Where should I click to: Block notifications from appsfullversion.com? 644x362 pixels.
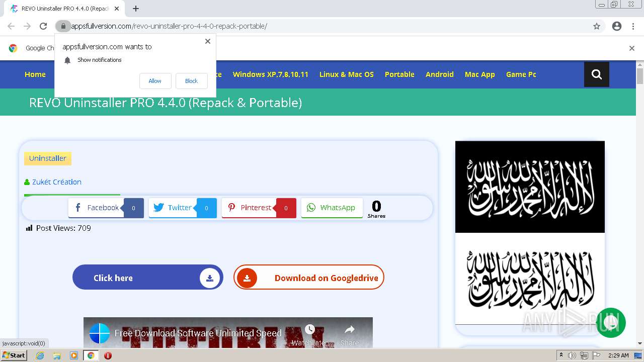tap(191, 81)
